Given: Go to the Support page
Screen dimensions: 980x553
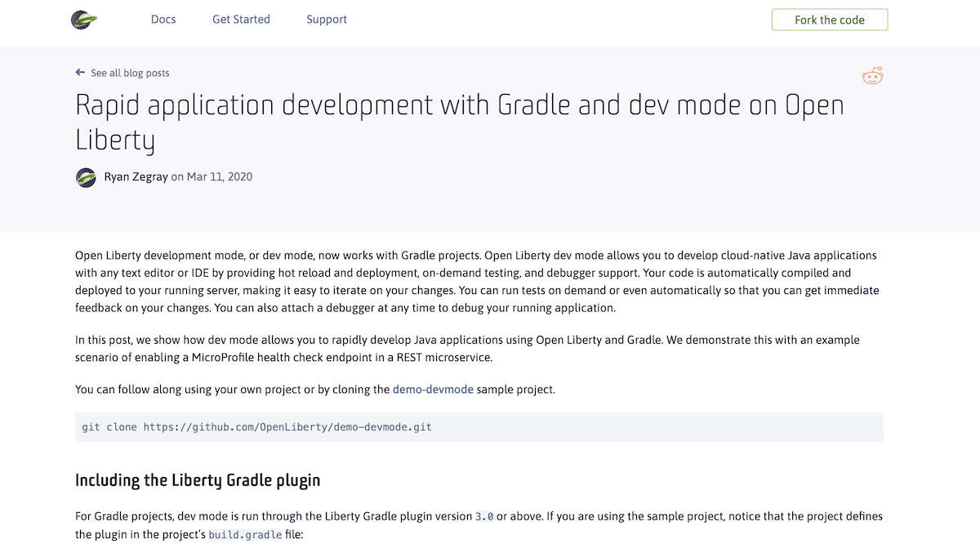Looking at the screenshot, I should [327, 20].
